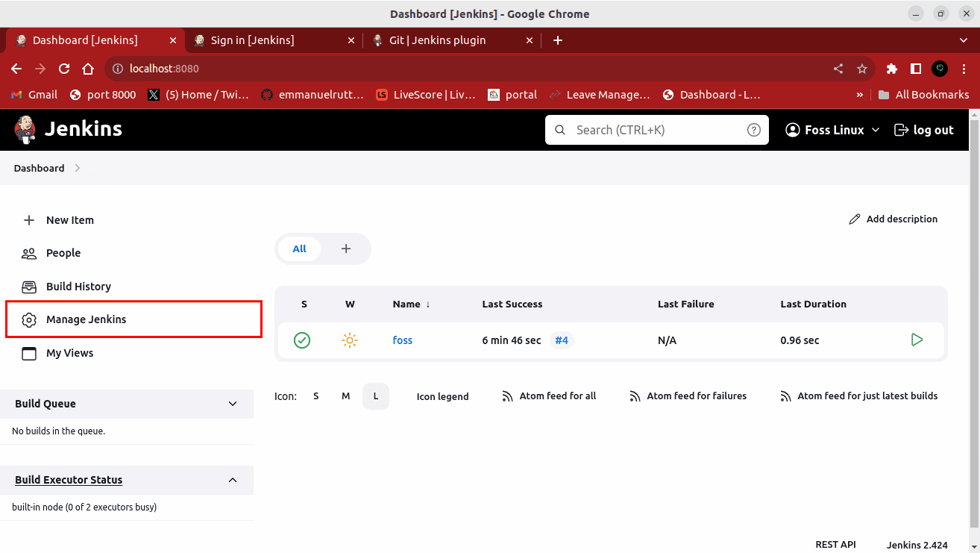Open the Foss Linux user dropdown
Screen dimensions: 980x553
(833, 130)
